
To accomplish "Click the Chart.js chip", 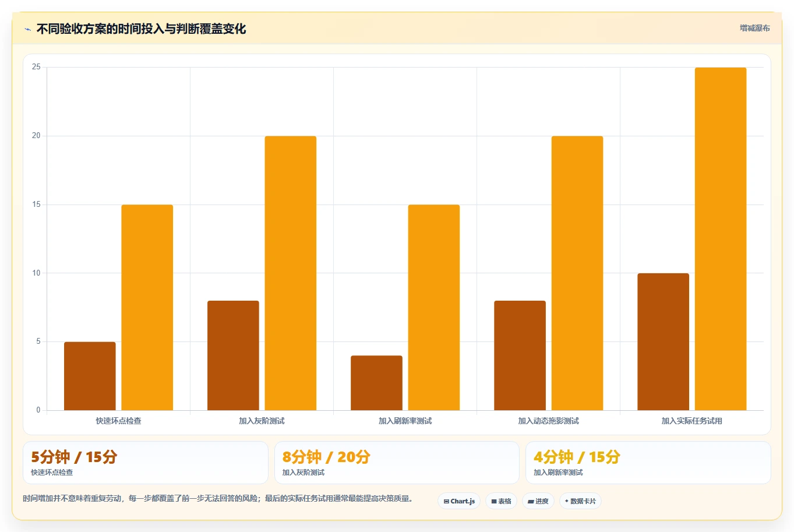I will click(459, 501).
